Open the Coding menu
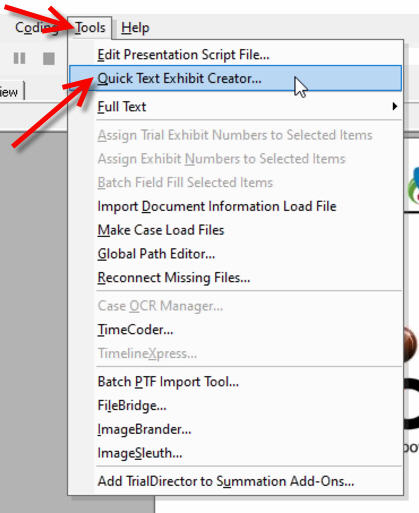Image resolution: width=419 pixels, height=513 pixels. pyautogui.click(x=37, y=28)
